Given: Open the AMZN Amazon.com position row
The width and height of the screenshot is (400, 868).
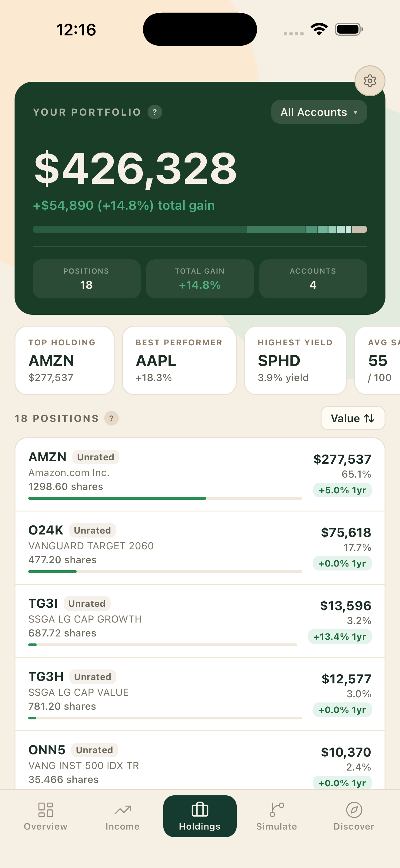Looking at the screenshot, I should coord(200,475).
